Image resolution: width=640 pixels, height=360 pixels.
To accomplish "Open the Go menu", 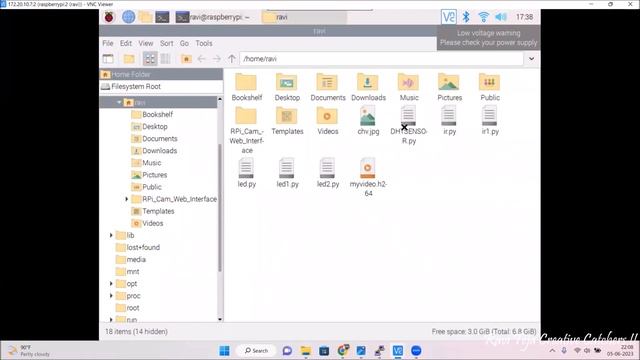I will pos(184,43).
